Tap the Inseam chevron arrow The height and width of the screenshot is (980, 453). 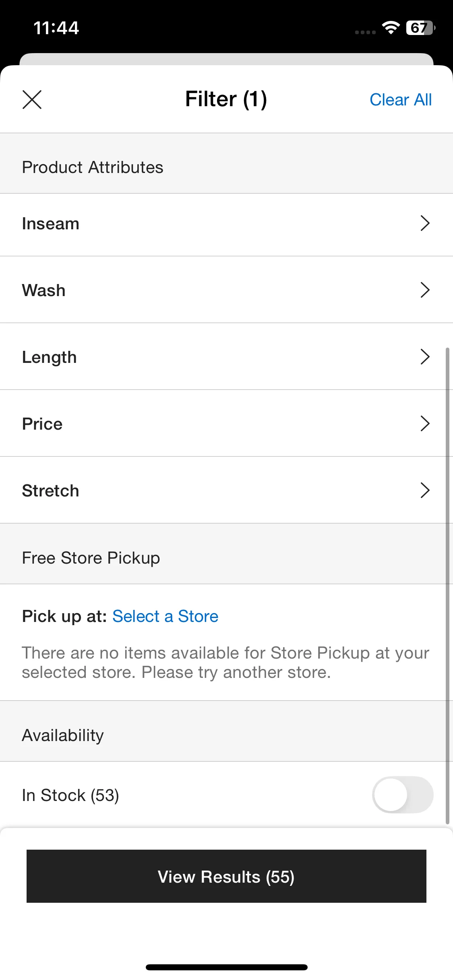[x=425, y=223]
